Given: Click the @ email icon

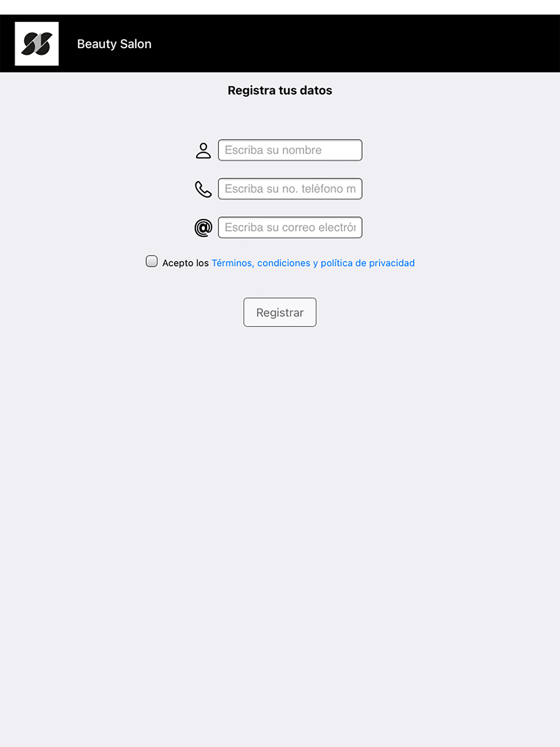Looking at the screenshot, I should click(x=203, y=227).
